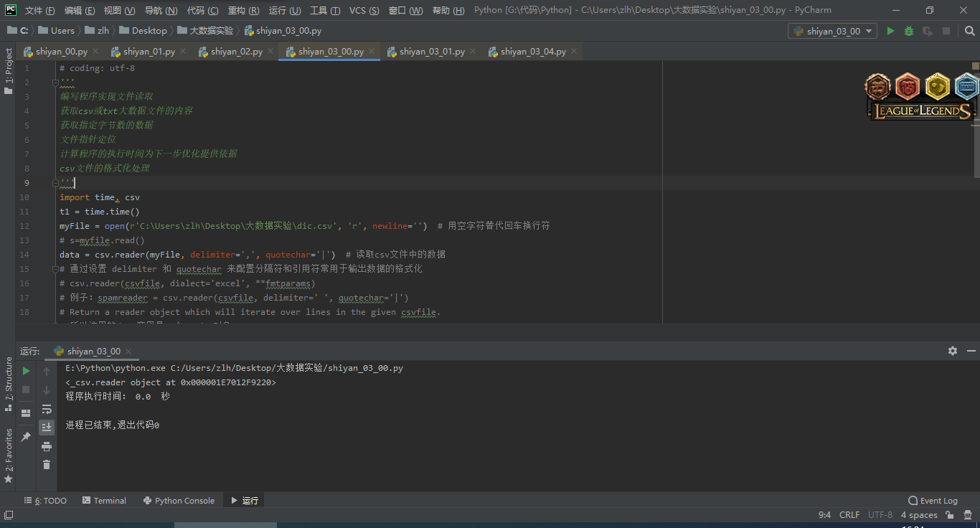Start debugging with the green bug icon
980x528 pixels.
(909, 31)
